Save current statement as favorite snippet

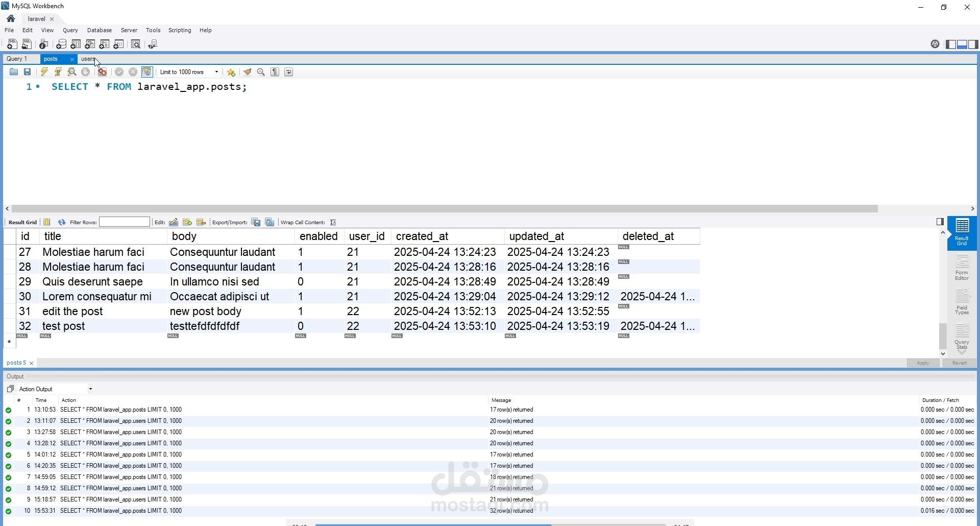231,72
